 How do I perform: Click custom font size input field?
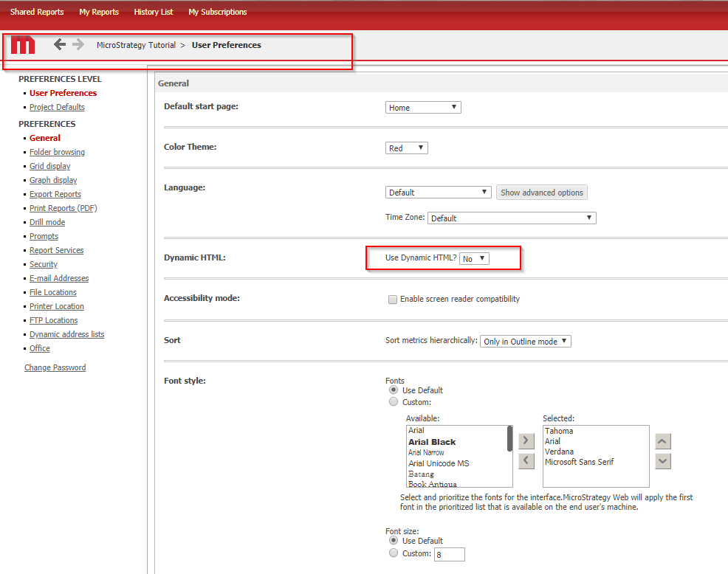click(x=450, y=554)
